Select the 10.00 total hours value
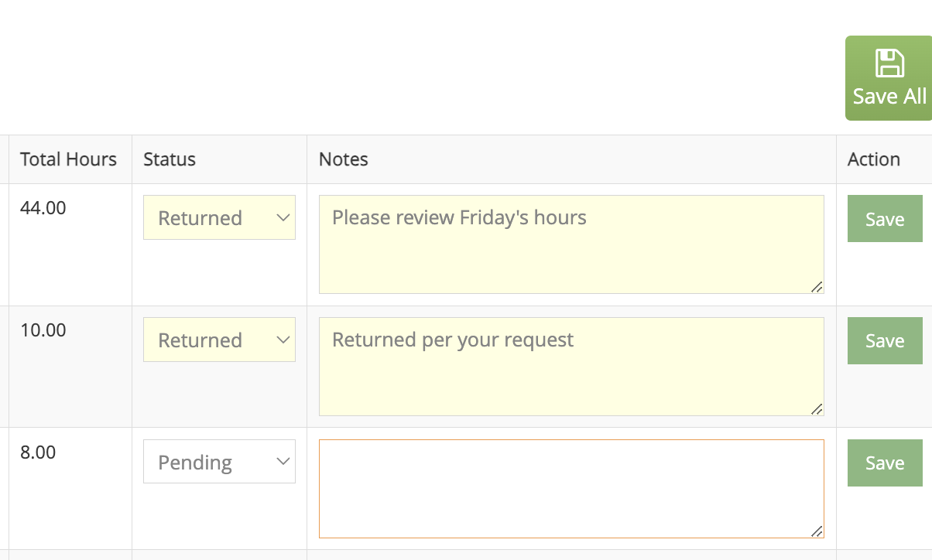 (x=43, y=330)
